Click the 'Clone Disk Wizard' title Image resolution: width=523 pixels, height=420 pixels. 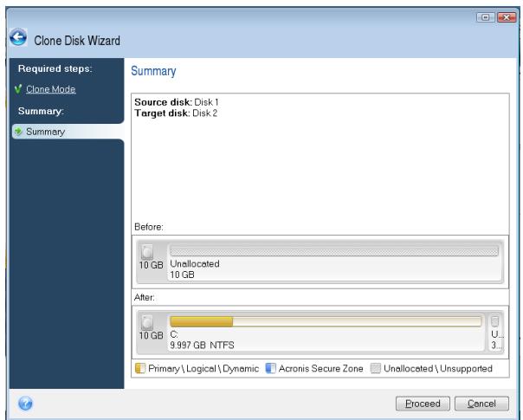click(77, 41)
